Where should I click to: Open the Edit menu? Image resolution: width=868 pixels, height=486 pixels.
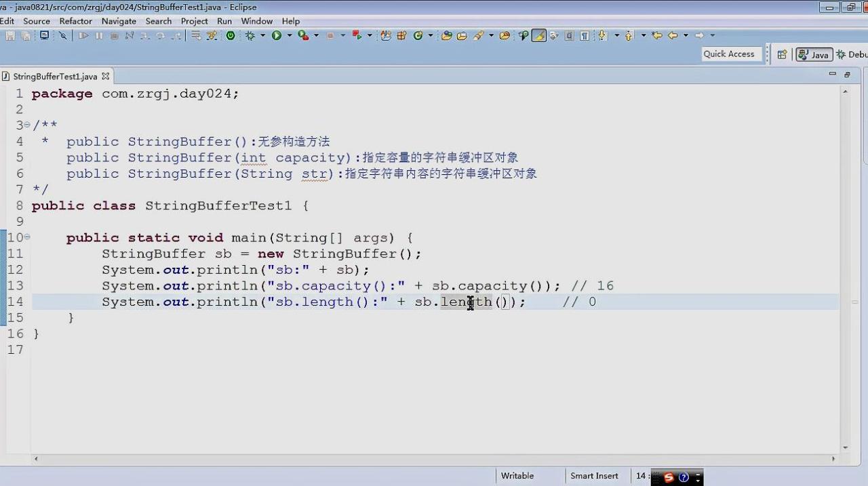click(7, 21)
